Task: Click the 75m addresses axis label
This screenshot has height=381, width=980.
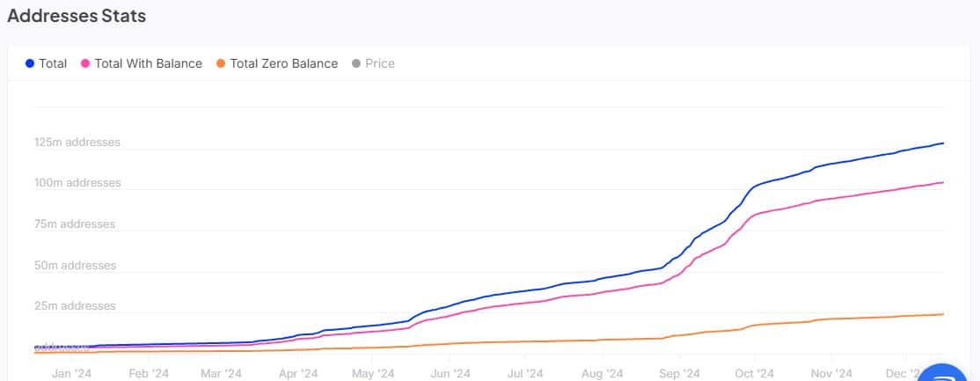Action: (x=75, y=224)
